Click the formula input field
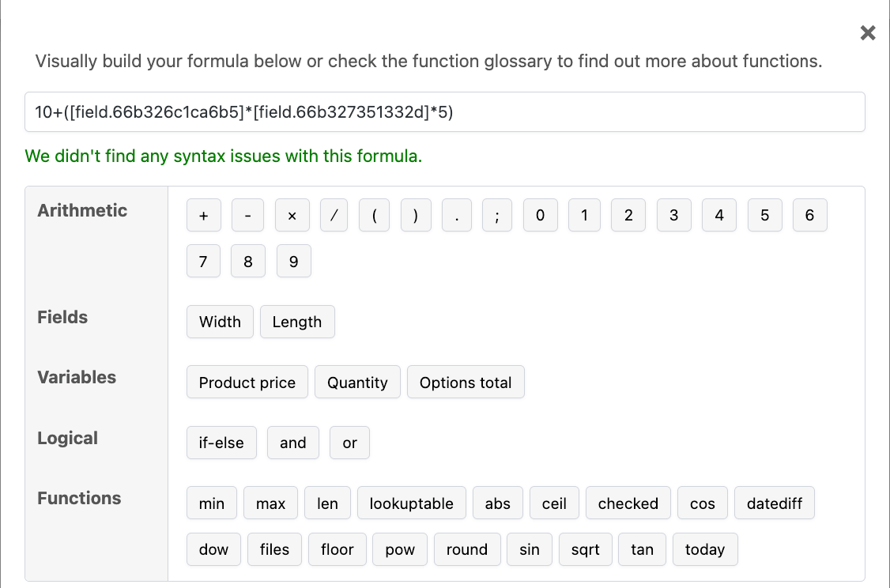Viewport: 890px width, 588px height. coord(444,111)
